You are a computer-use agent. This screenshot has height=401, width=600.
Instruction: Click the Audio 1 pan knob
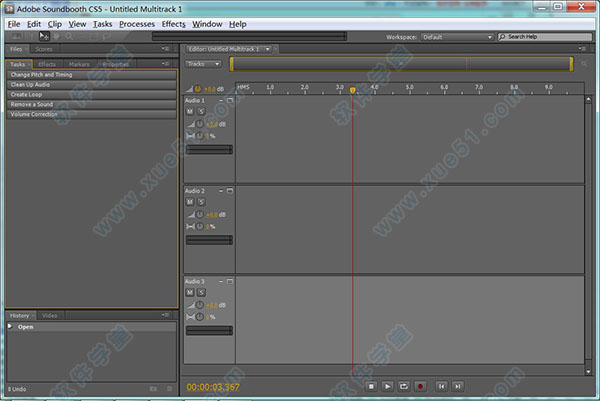click(x=200, y=136)
